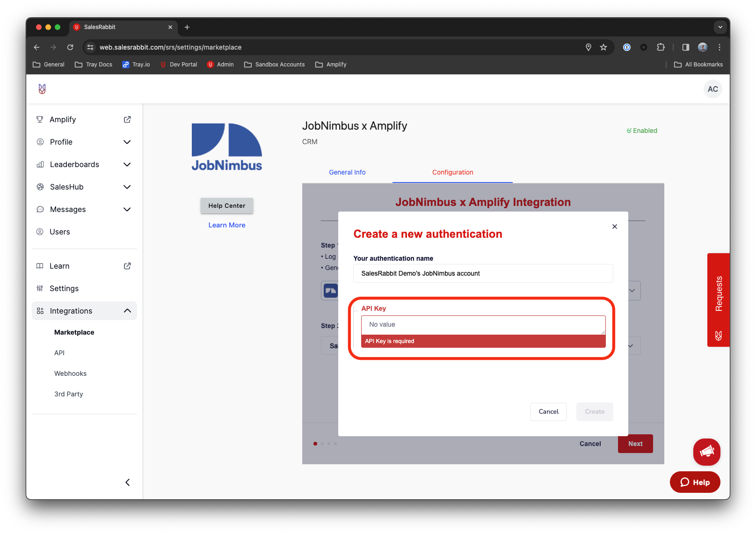Open the browser extensions puzzle icon
Image resolution: width=756 pixels, height=534 pixels.
pyautogui.click(x=661, y=47)
